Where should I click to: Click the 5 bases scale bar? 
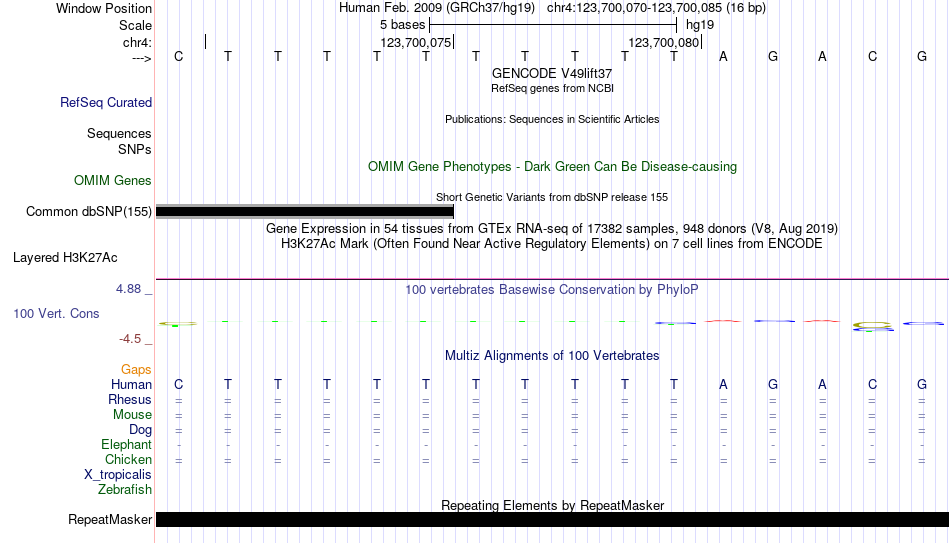(553, 25)
